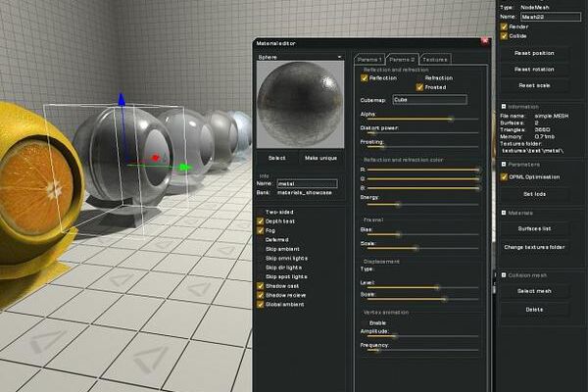The width and height of the screenshot is (588, 392).
Task: Adjust the Fresnel Scale slider
Action: (422, 248)
